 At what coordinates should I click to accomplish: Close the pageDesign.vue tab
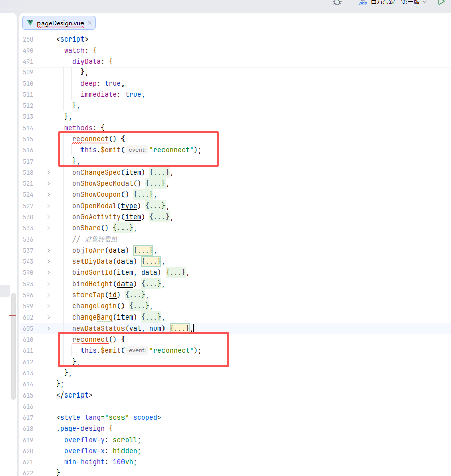point(90,23)
